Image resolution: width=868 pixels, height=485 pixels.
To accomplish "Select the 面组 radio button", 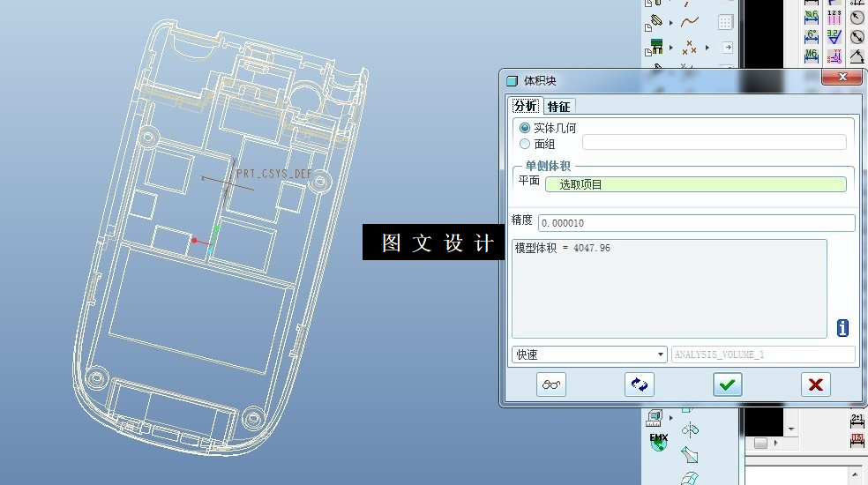I will [x=525, y=144].
